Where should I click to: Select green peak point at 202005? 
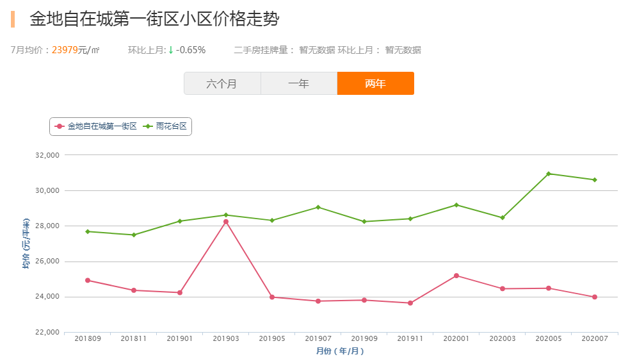coord(549,174)
